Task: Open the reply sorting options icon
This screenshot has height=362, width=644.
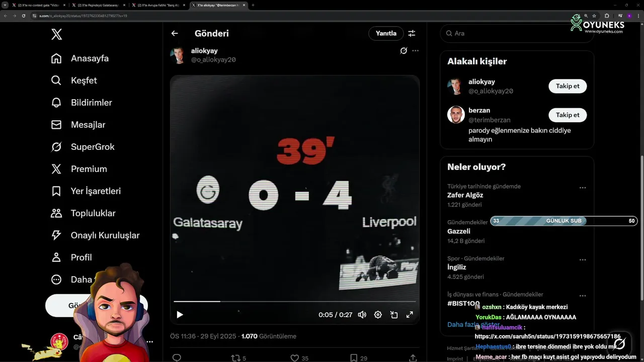Action: 412,33
